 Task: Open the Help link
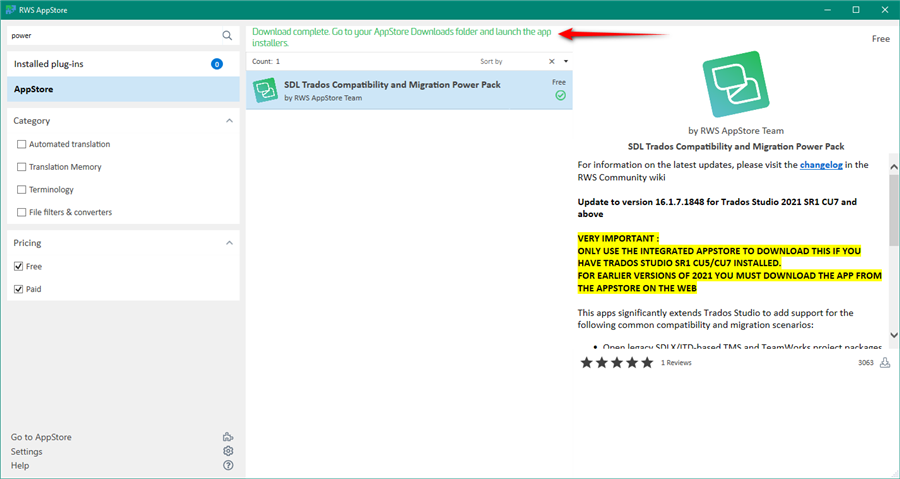[20, 465]
